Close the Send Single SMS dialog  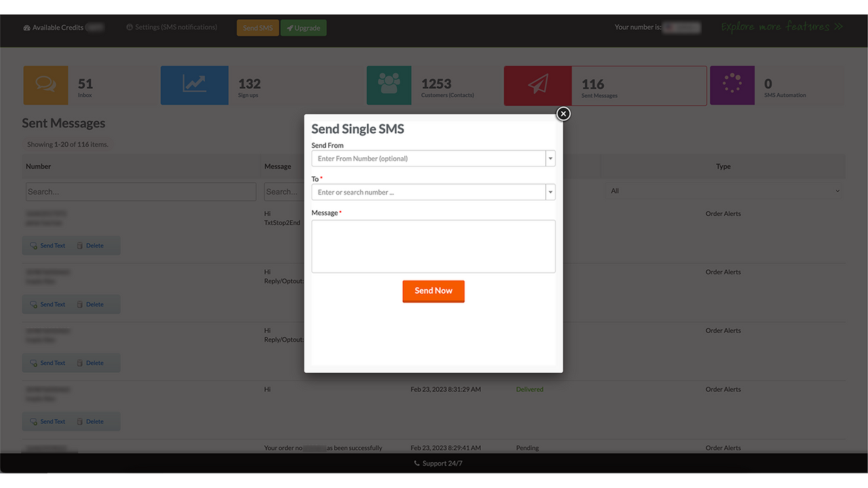coord(563,113)
